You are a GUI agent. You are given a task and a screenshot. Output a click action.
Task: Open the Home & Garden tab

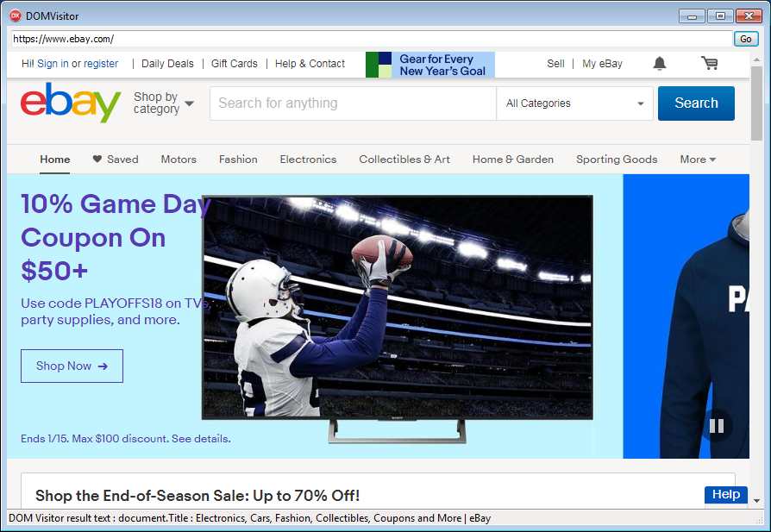coord(513,160)
